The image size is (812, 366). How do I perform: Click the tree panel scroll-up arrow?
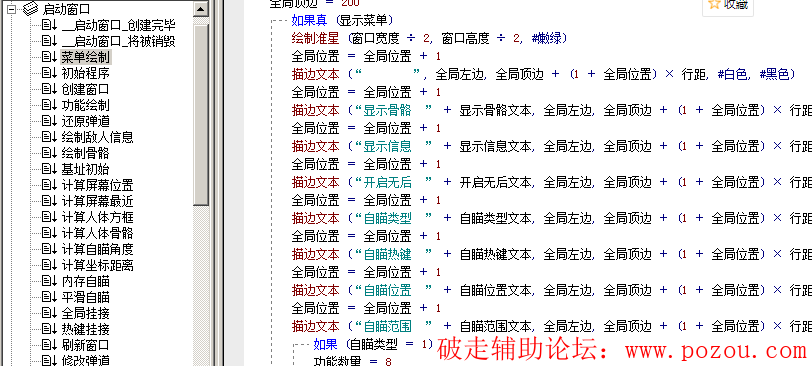201,8
